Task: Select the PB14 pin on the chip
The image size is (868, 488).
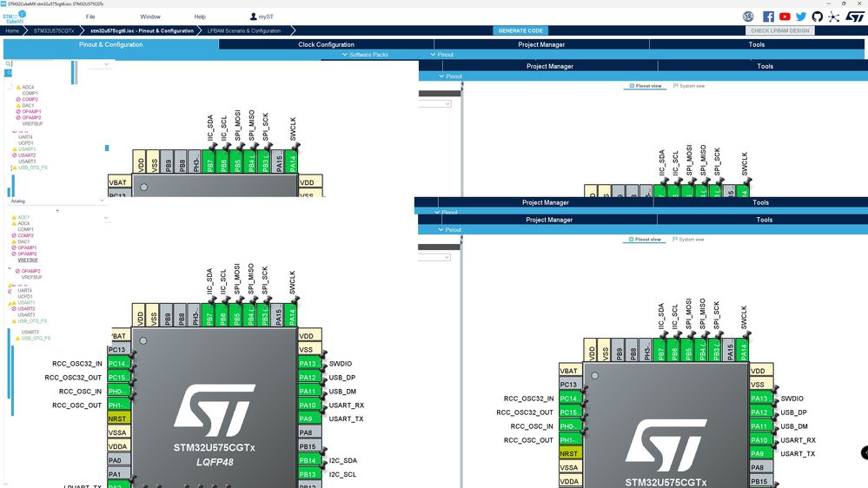Action: (x=309, y=460)
